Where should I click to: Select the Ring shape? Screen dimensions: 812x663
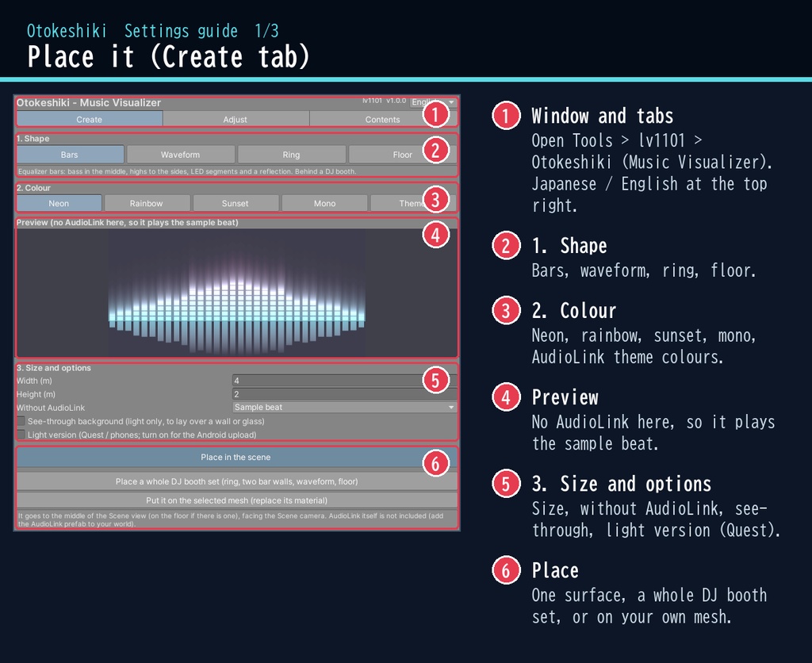click(291, 155)
